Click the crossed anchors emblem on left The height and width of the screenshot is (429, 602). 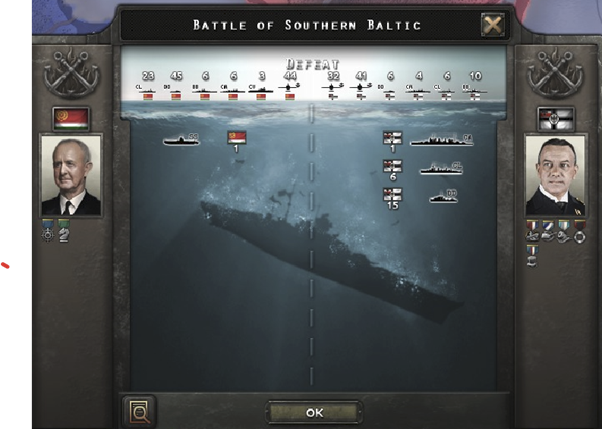click(71, 73)
